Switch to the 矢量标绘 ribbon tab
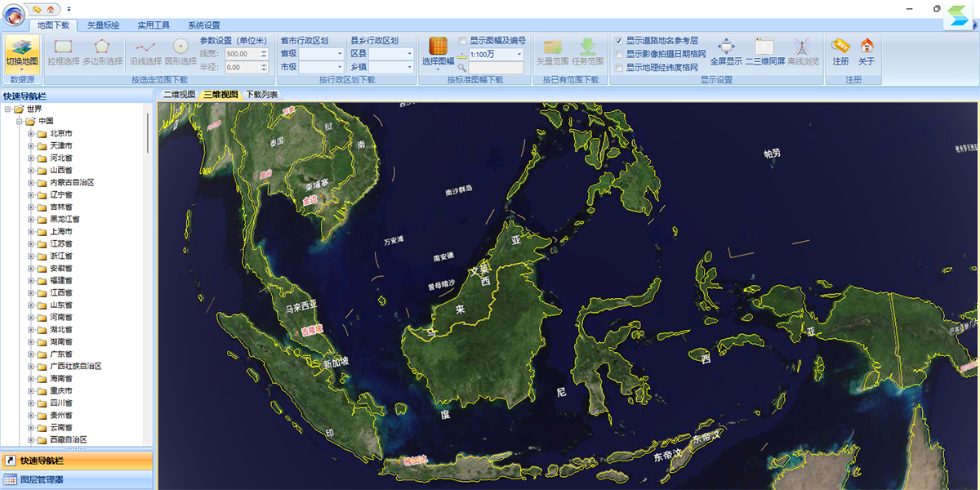This screenshot has height=490, width=980. click(103, 25)
